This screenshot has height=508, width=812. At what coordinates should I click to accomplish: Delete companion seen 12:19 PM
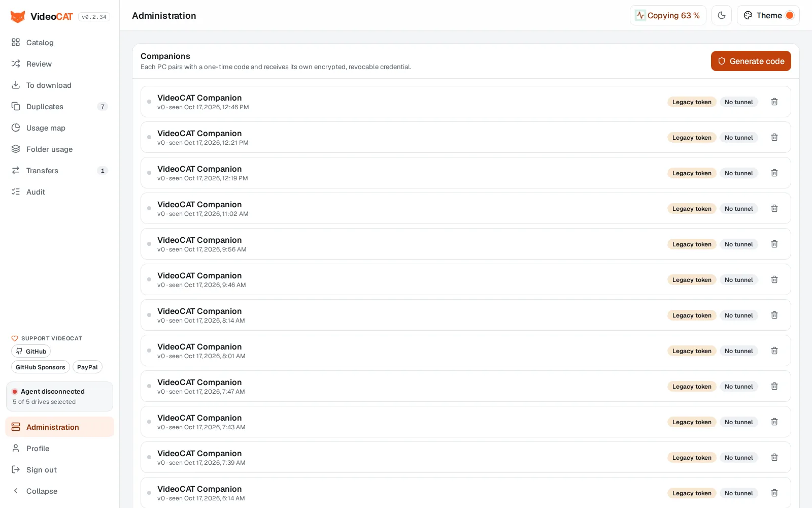click(774, 173)
